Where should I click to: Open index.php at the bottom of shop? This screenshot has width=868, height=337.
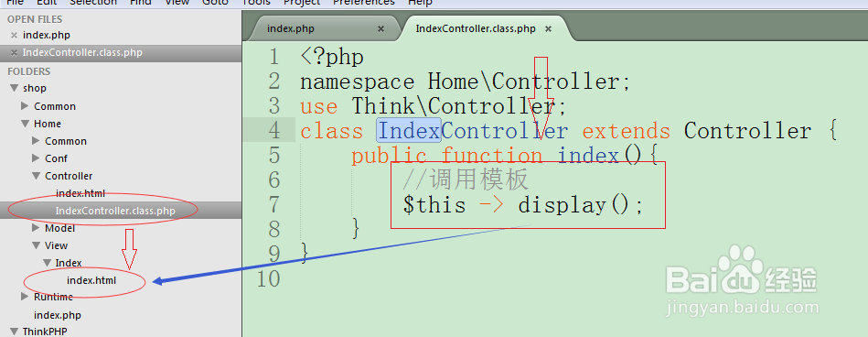pos(58,315)
